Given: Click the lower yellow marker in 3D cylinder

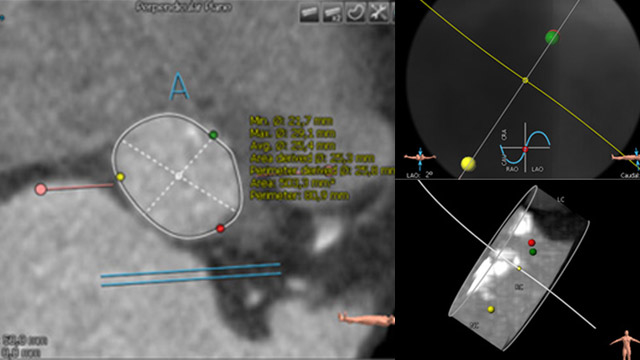Looking at the screenshot, I should click(491, 309).
